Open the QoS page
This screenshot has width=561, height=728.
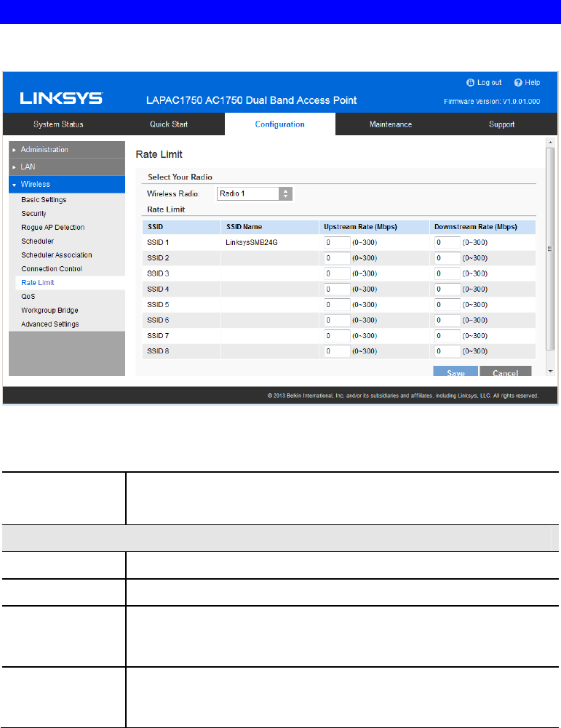28,297
